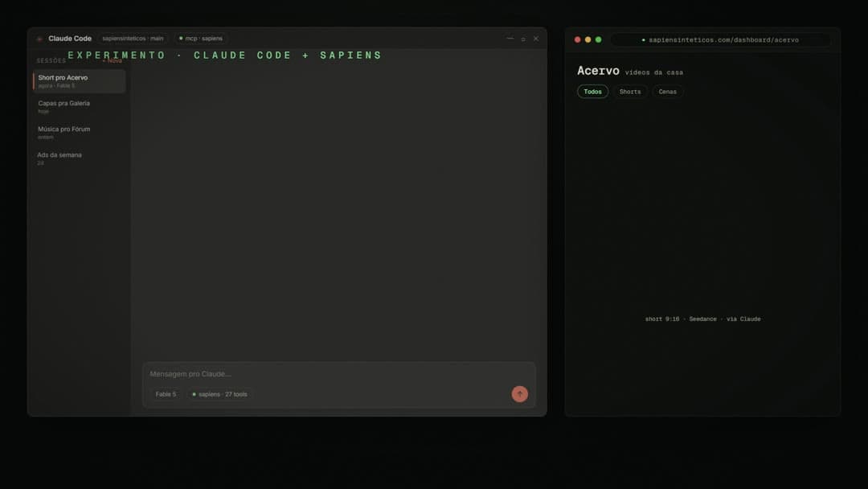Minimize the Claude Code window
This screenshot has width=868, height=489.
pos(510,39)
